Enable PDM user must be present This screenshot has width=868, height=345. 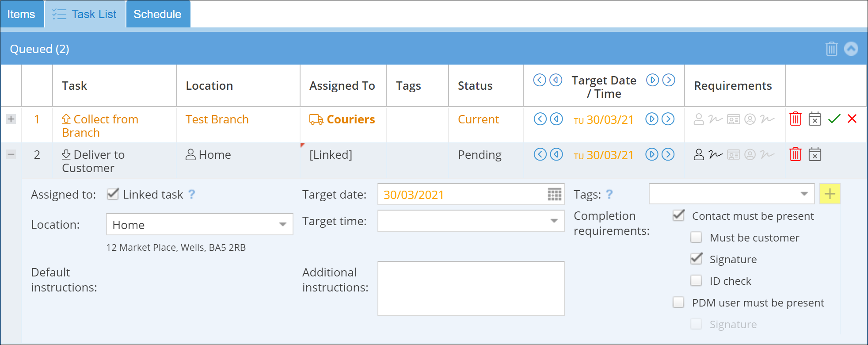pos(678,303)
